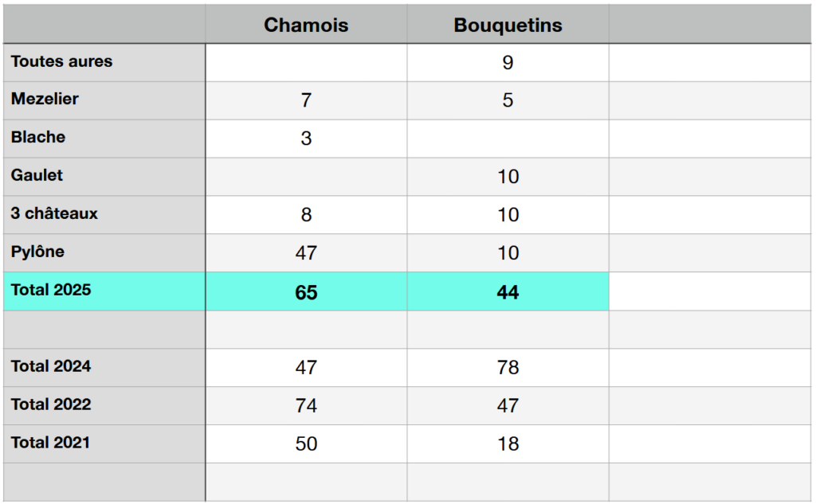The height and width of the screenshot is (504, 816).
Task: Select the Total 2022 row label
Action: click(51, 404)
